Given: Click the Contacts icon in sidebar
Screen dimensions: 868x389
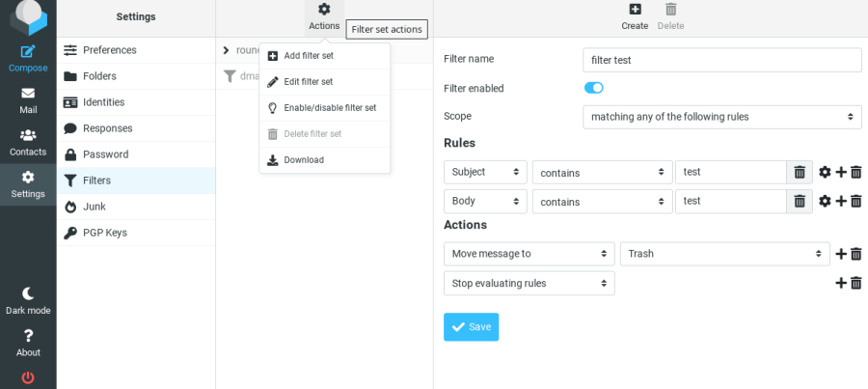Looking at the screenshot, I should [x=28, y=135].
